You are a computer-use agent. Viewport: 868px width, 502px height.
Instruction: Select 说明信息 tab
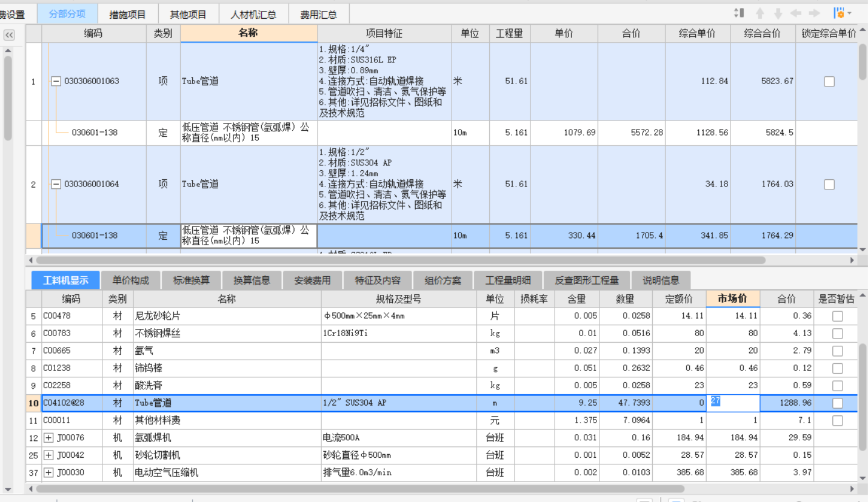661,280
